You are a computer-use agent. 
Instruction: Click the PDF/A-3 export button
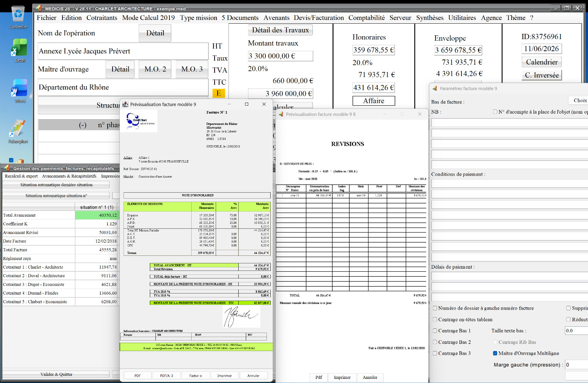166,375
